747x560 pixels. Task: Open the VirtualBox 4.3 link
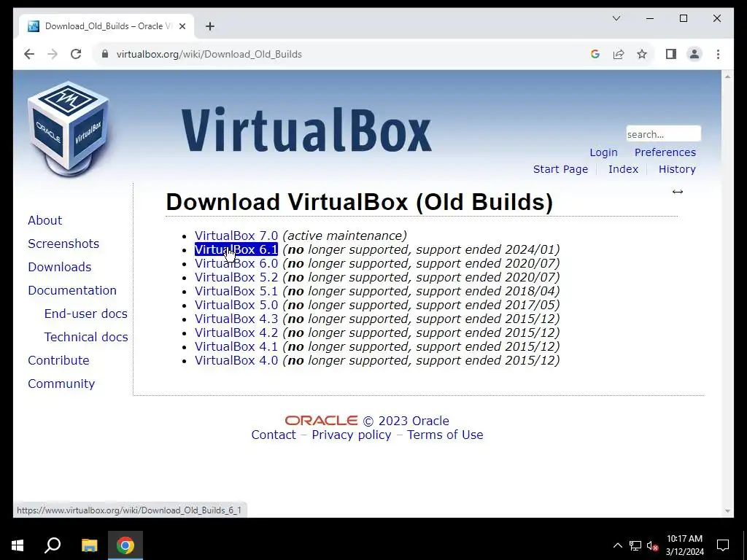pyautogui.click(x=236, y=319)
